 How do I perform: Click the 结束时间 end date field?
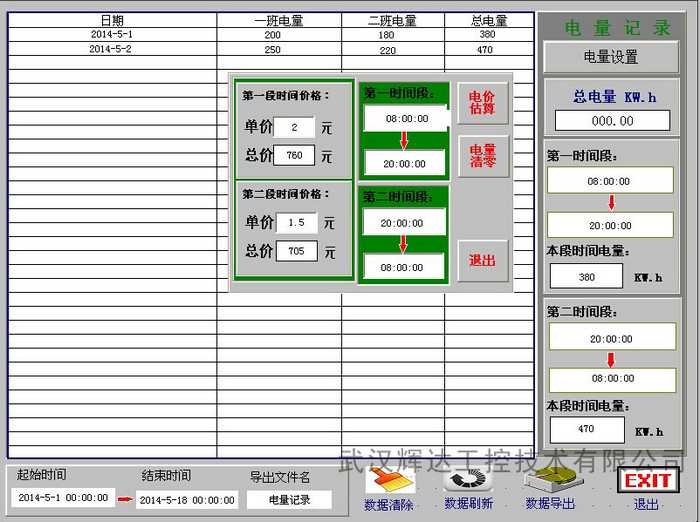[187, 499]
